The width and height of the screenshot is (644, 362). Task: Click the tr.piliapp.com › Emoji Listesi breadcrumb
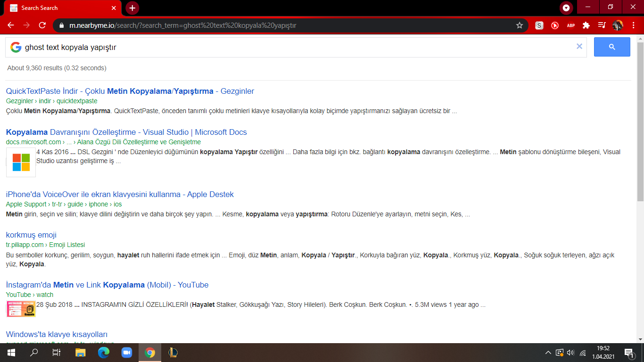[46, 245]
